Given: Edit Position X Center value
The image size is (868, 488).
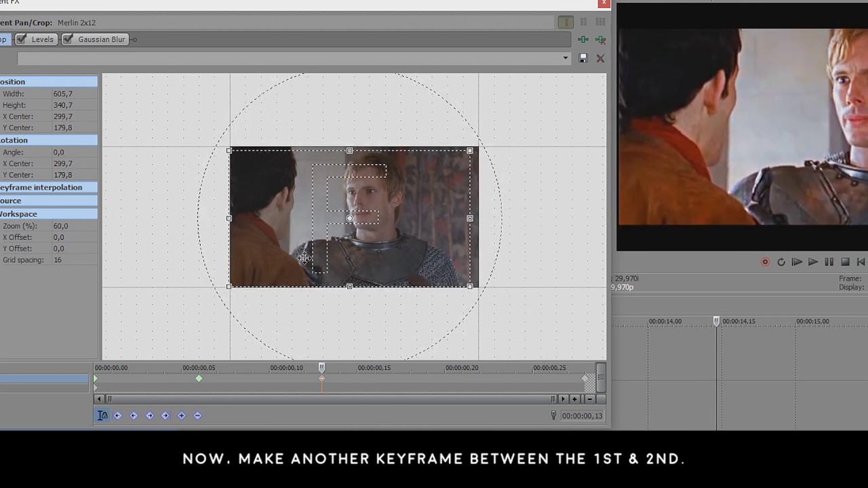Looking at the screenshot, I should pyautogui.click(x=73, y=117).
